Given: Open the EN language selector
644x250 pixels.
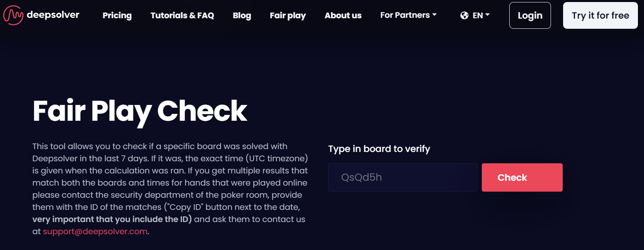Looking at the screenshot, I should click(478, 15).
